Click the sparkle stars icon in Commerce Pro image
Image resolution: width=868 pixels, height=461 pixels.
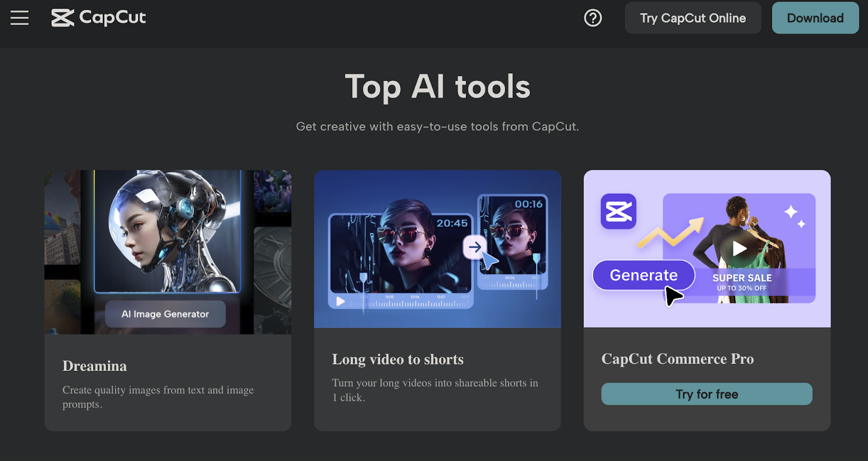click(795, 215)
